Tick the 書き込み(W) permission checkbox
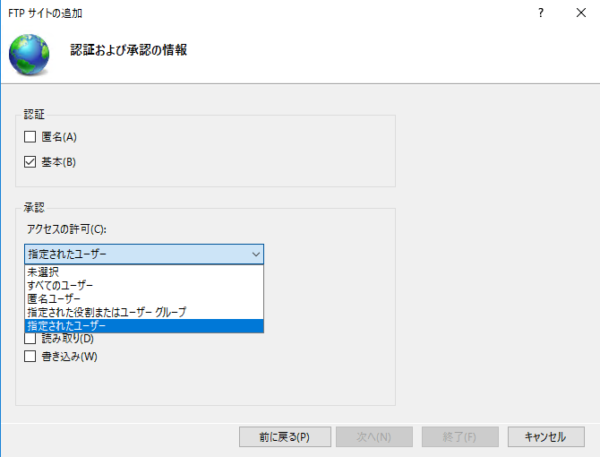The height and width of the screenshot is (457, 600). (30, 356)
